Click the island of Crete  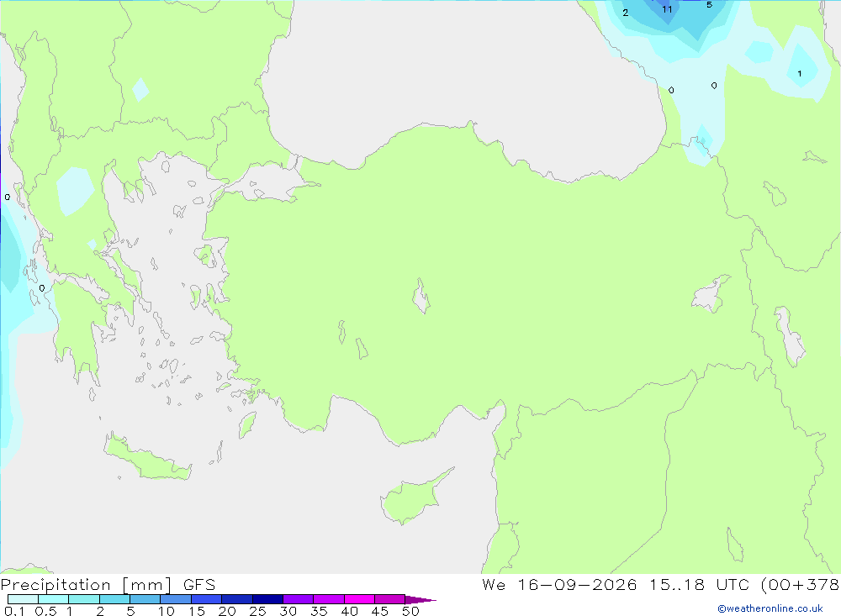(x=145, y=458)
